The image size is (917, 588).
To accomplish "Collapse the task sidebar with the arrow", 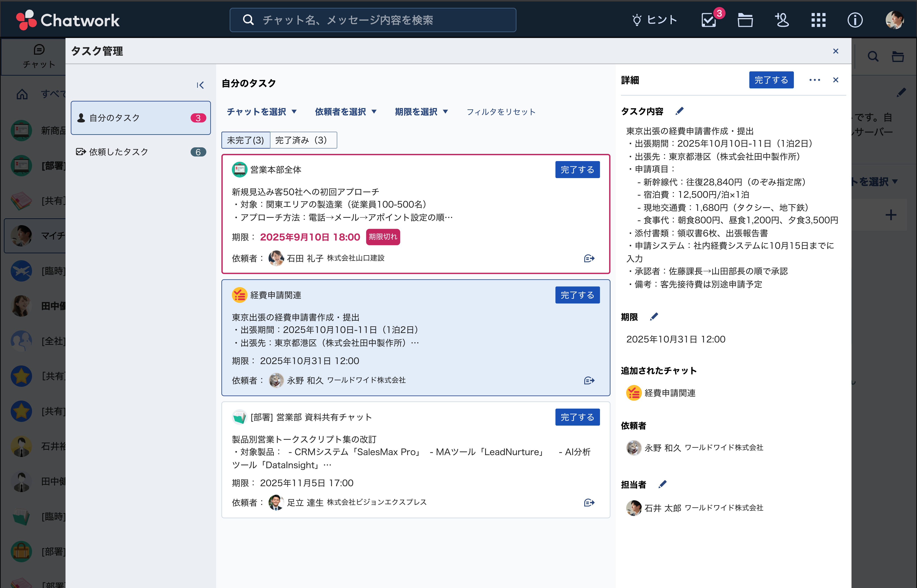I will coord(200,85).
